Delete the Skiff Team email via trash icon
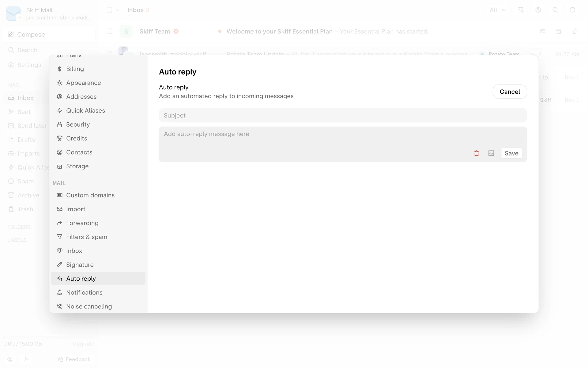This screenshot has height=368, width=588. pyautogui.click(x=575, y=31)
